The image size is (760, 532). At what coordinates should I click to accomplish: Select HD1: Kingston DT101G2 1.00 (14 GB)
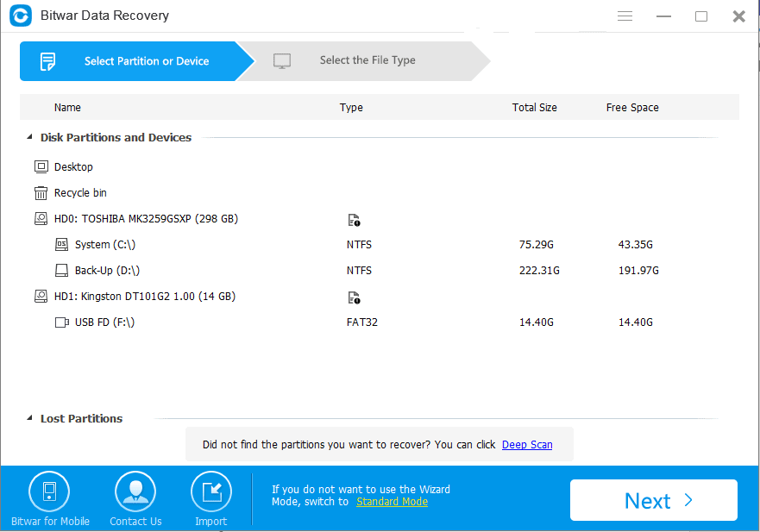point(145,296)
